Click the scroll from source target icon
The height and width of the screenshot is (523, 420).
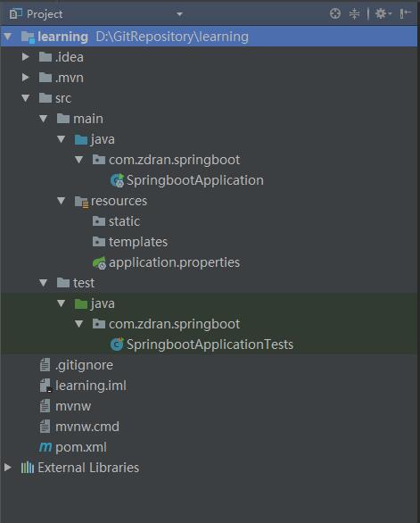[x=335, y=13]
